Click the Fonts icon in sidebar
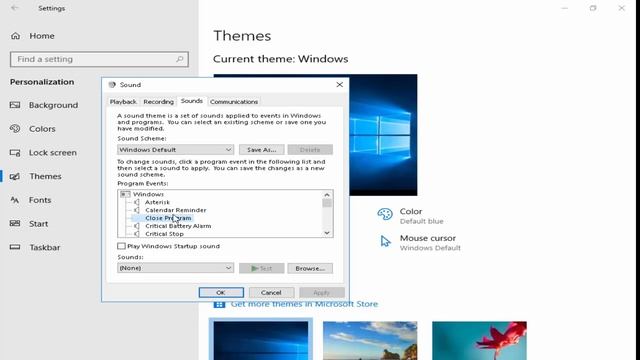 click(x=15, y=200)
